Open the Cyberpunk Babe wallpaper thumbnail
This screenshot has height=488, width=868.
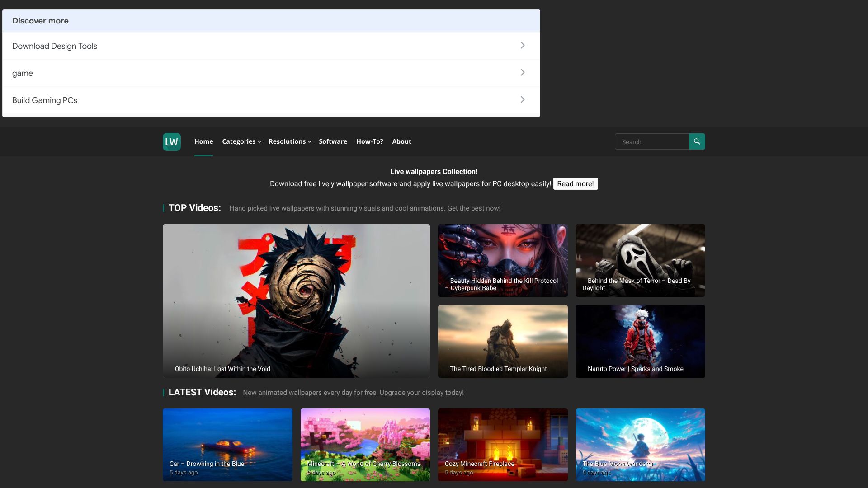pyautogui.click(x=503, y=260)
